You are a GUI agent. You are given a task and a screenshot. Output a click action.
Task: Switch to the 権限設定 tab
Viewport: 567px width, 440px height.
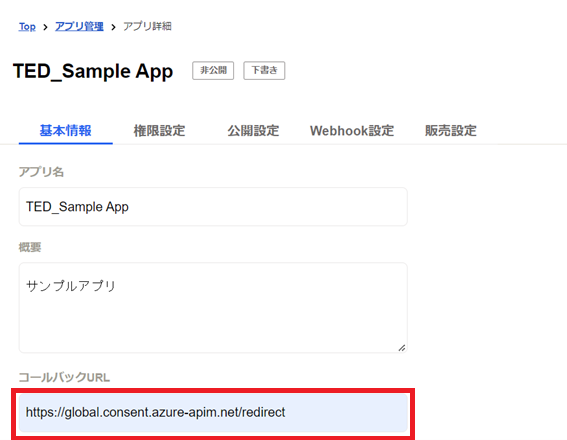[159, 131]
